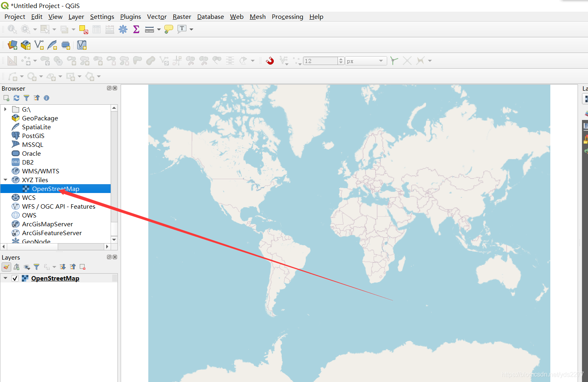Filter the Browser panel items

point(26,98)
